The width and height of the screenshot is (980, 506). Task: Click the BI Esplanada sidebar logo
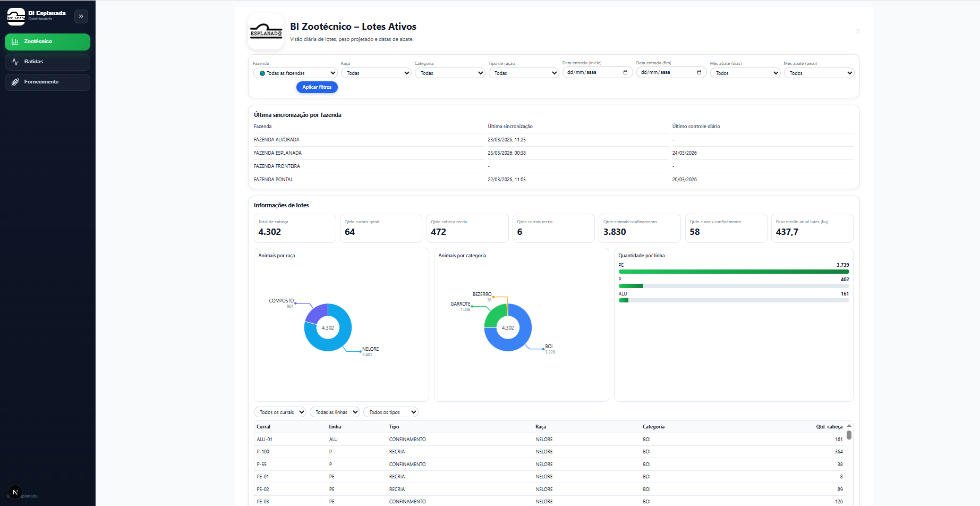pos(16,16)
